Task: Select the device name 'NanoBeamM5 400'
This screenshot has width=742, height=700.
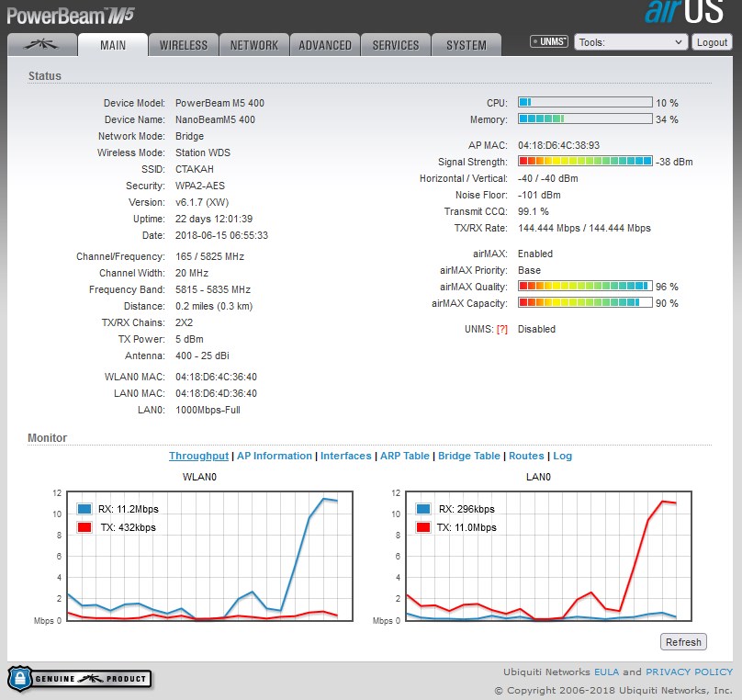Action: coord(215,119)
